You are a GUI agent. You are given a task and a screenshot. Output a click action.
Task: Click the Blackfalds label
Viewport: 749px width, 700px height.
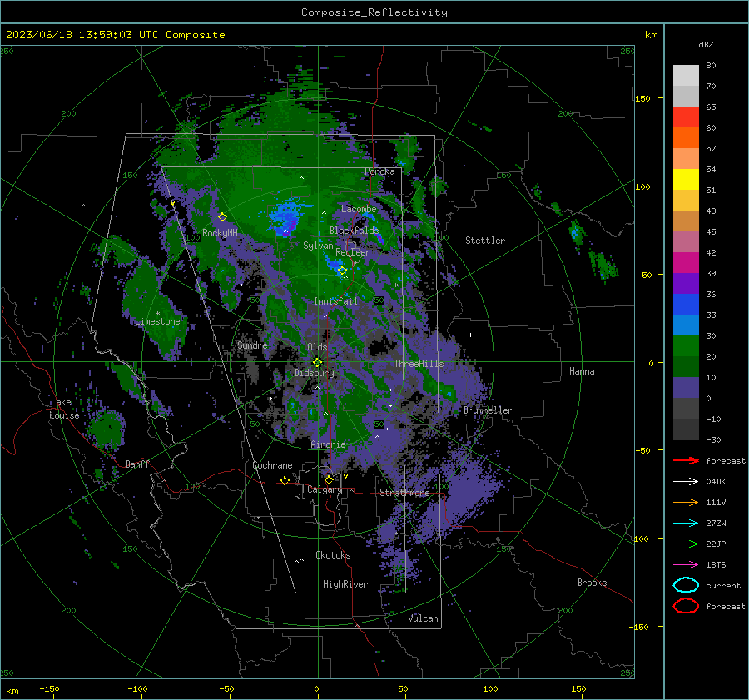click(x=354, y=231)
